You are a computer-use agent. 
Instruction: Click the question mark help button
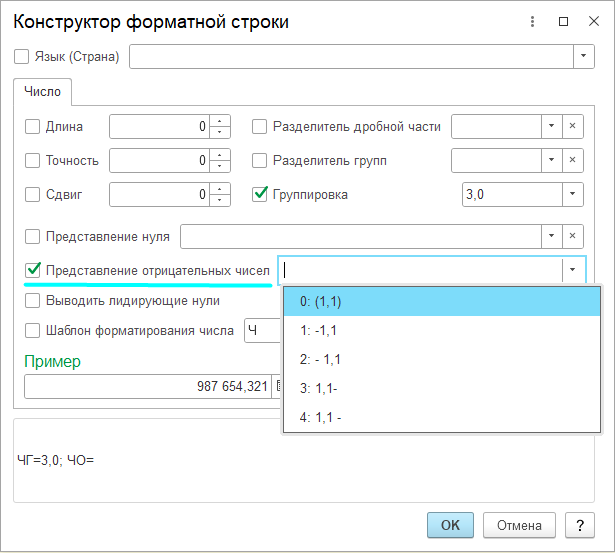(x=579, y=525)
